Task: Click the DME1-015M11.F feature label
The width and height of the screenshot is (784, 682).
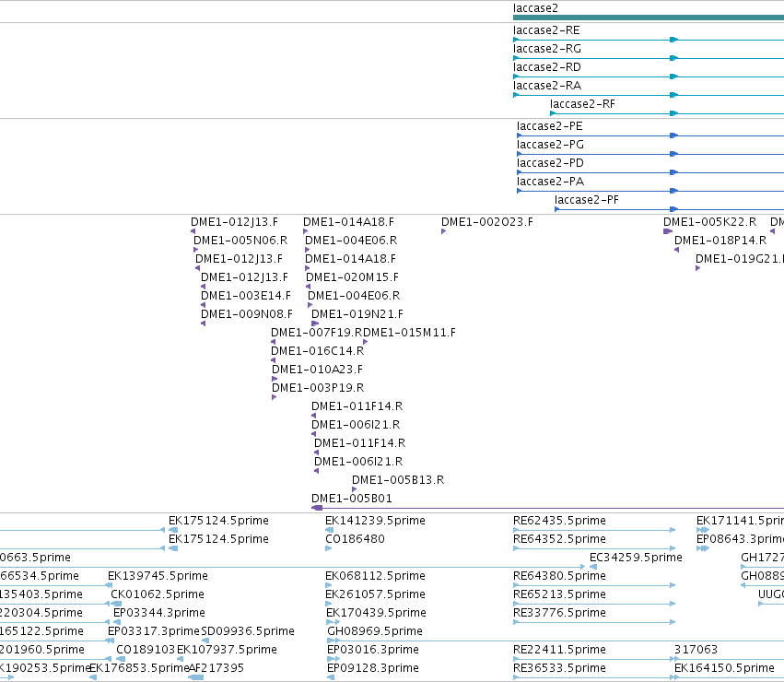Action: click(409, 333)
